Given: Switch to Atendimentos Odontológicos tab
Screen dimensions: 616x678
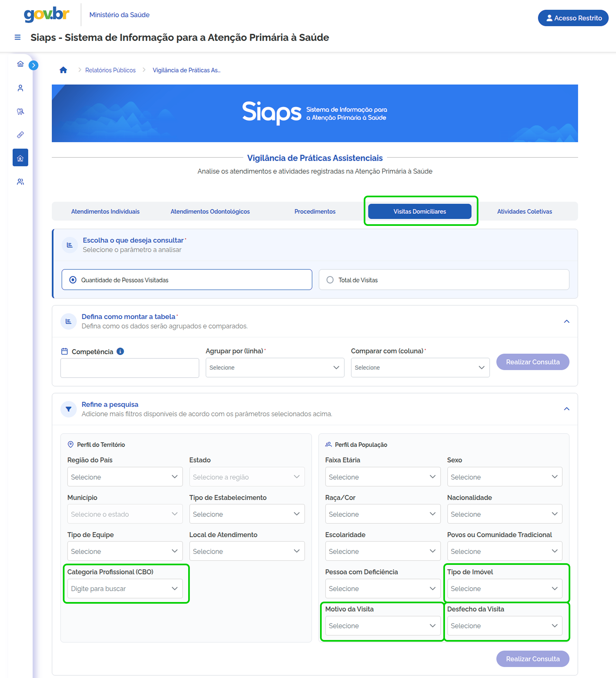Looking at the screenshot, I should 210,211.
